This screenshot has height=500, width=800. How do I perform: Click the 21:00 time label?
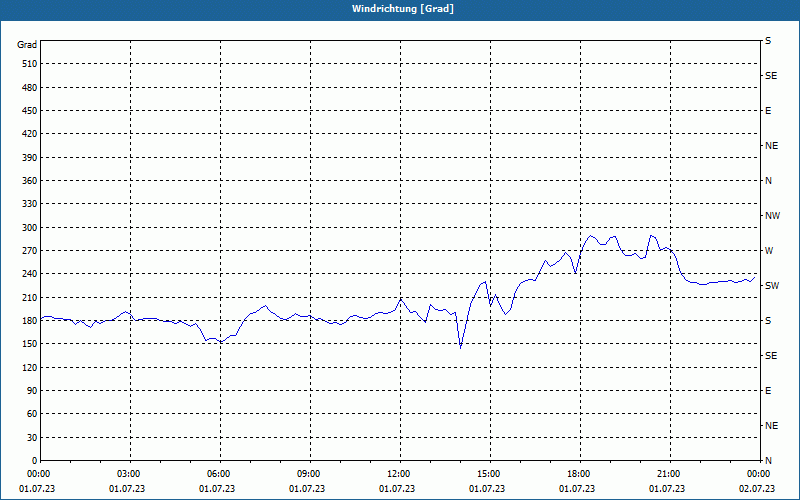tap(670, 474)
